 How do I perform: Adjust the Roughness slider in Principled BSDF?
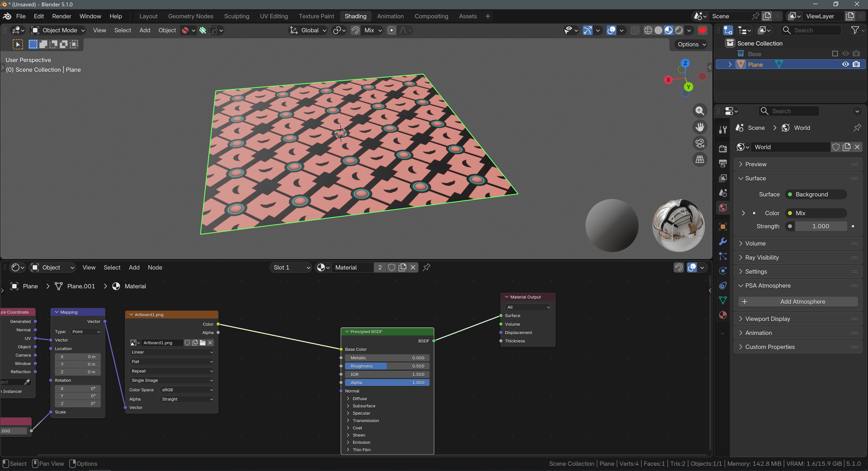pyautogui.click(x=387, y=366)
